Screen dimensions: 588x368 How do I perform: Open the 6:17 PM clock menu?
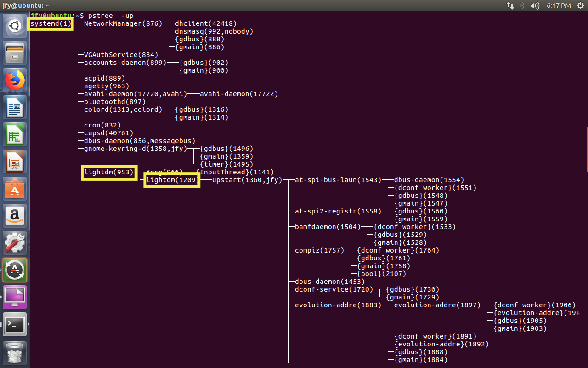click(x=559, y=5)
